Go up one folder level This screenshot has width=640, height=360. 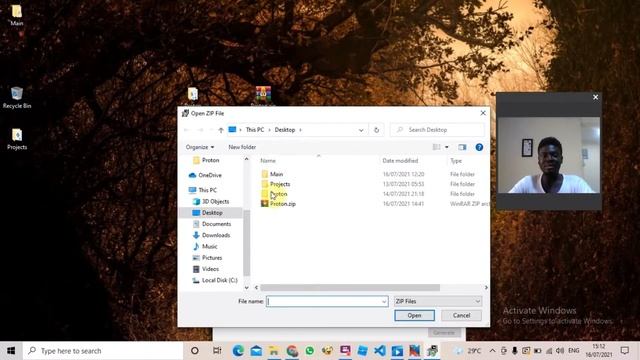click(221, 130)
